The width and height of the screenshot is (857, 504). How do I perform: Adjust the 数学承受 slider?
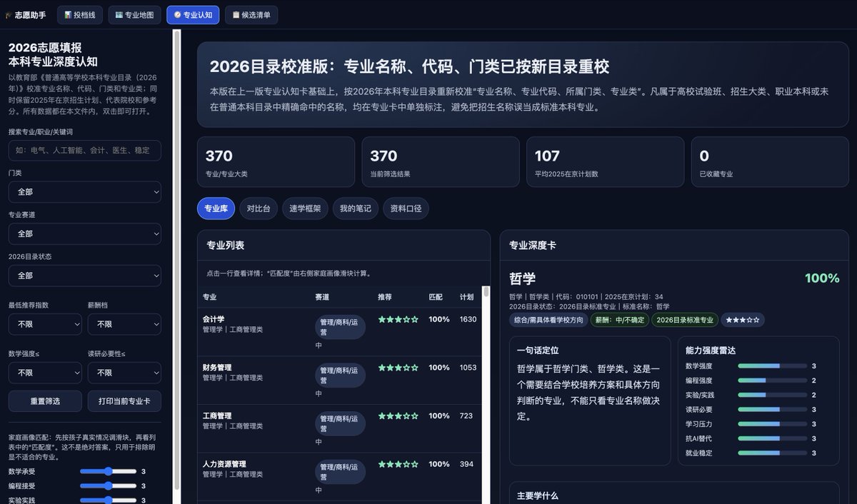(108, 471)
